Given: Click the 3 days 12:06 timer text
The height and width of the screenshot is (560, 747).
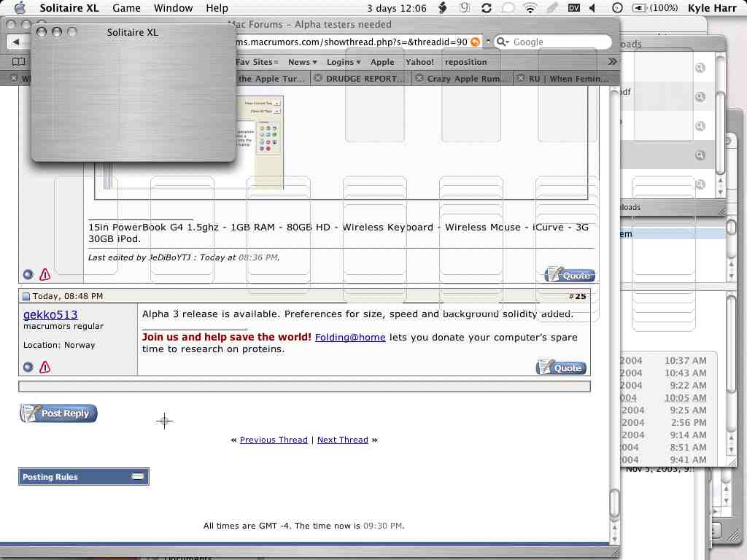Looking at the screenshot, I should tap(396, 7).
